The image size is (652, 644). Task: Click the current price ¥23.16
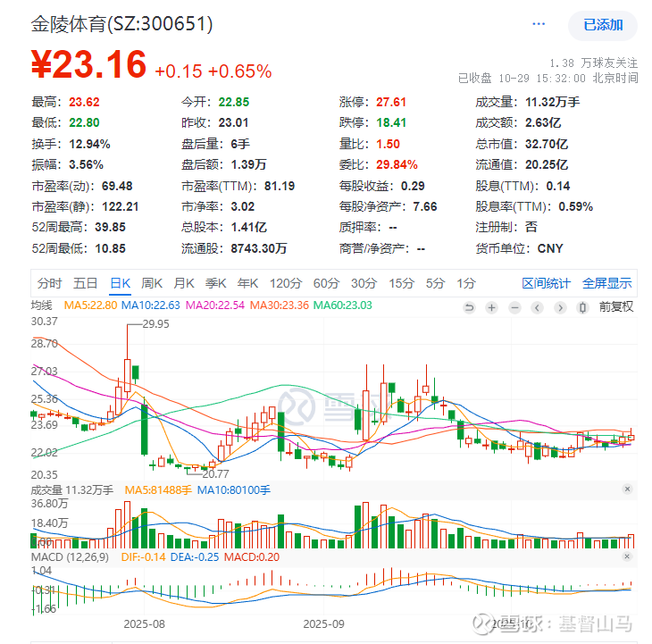coord(88,64)
